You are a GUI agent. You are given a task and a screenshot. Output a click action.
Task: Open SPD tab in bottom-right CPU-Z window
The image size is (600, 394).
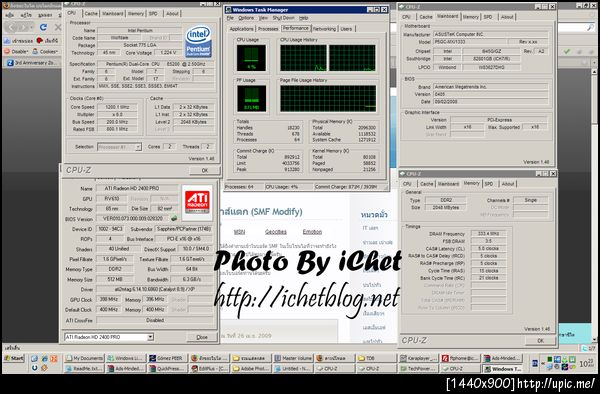[x=489, y=184]
